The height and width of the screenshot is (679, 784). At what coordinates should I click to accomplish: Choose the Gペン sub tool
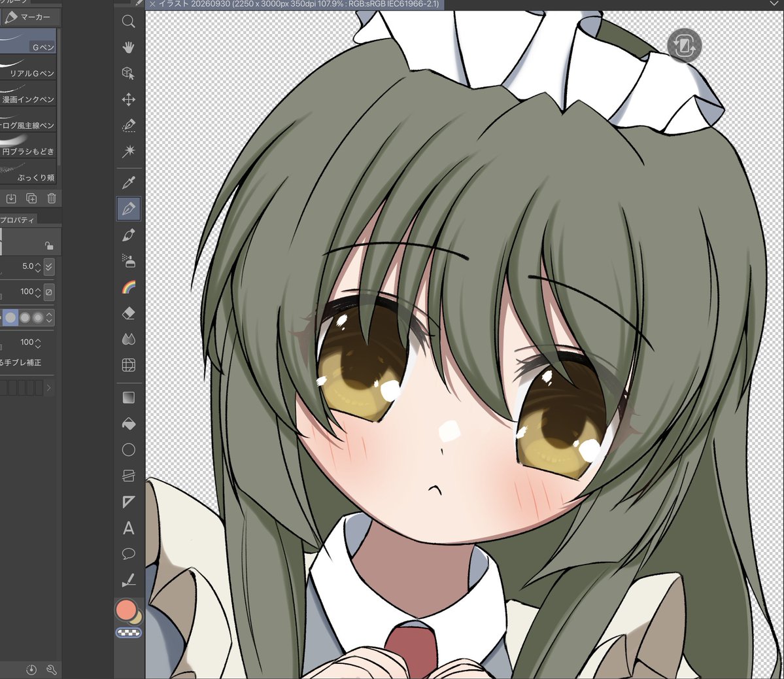[x=28, y=41]
